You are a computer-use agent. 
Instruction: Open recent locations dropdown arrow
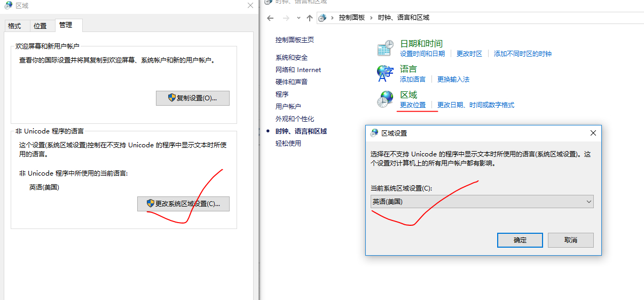pos(299,18)
